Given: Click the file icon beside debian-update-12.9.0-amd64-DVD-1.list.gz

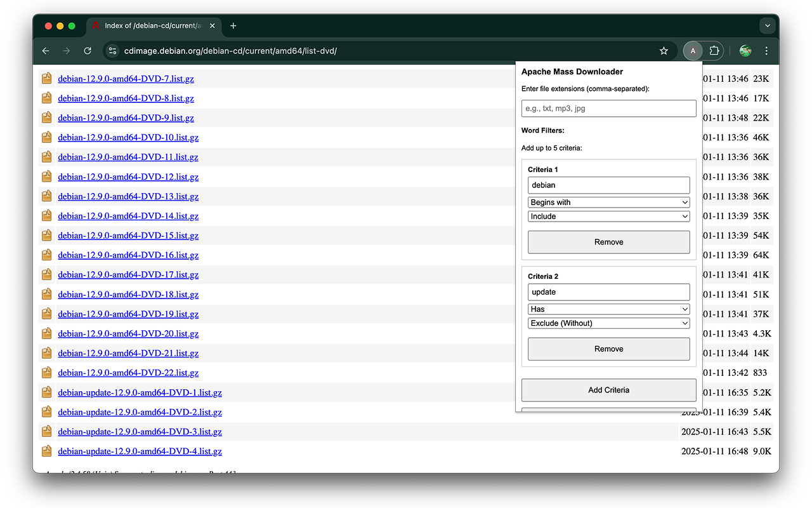Looking at the screenshot, I should pos(46,392).
